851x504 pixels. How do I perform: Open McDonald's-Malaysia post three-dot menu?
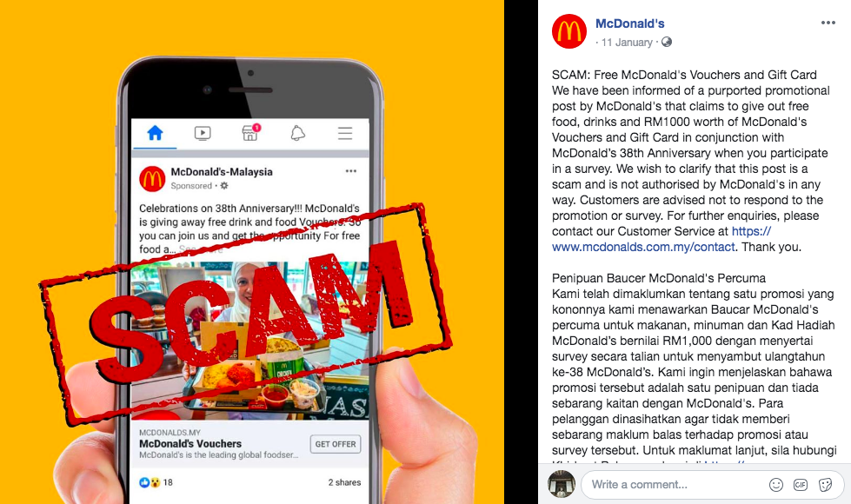[351, 171]
